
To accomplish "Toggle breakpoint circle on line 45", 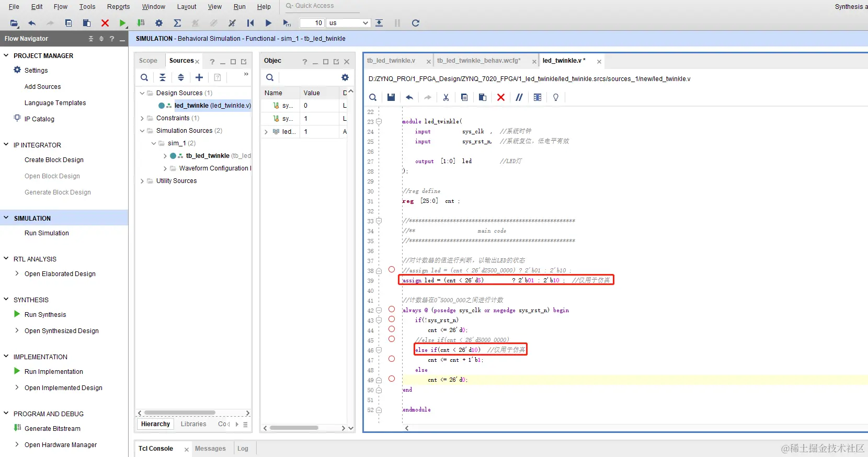I will [x=392, y=339].
